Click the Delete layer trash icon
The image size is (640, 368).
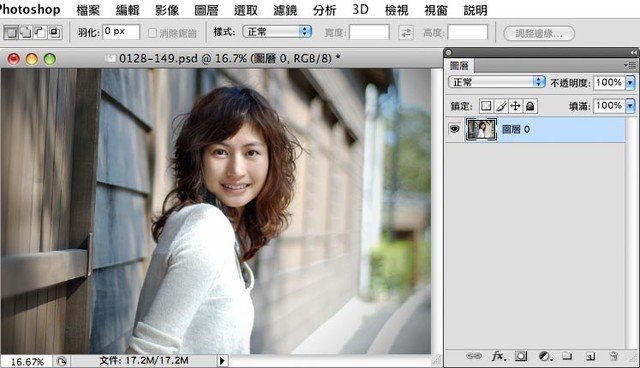(x=613, y=356)
